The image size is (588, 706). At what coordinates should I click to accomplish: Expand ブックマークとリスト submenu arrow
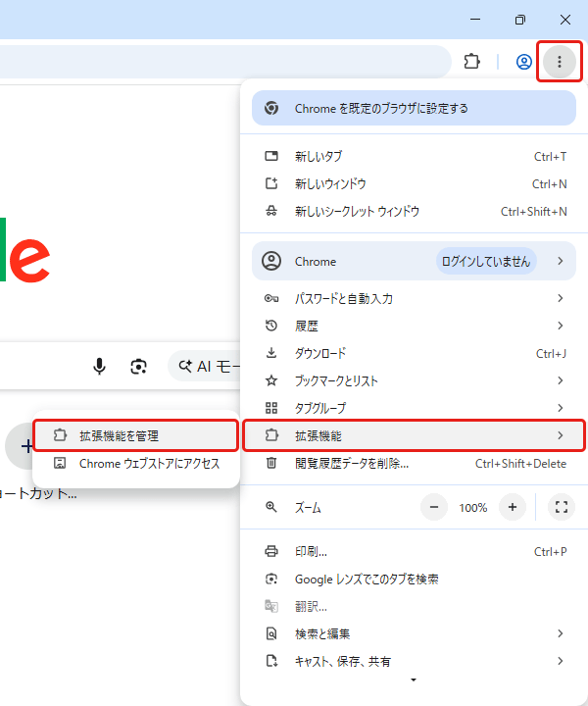click(561, 380)
